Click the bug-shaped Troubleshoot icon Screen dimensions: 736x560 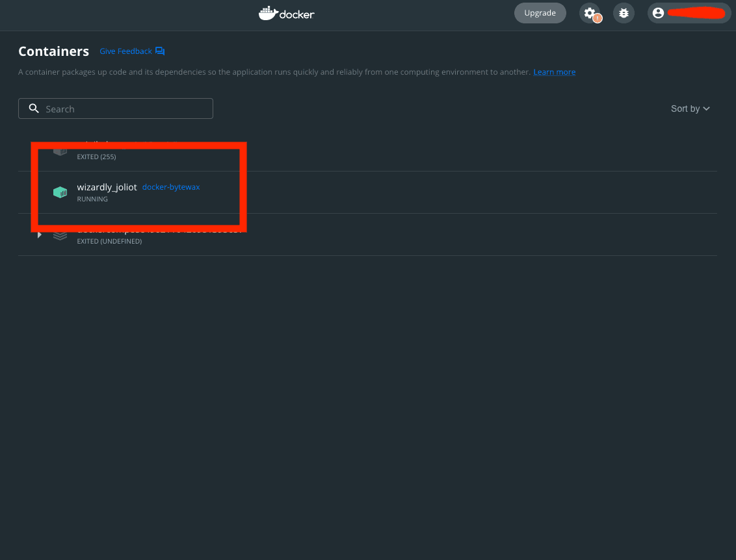click(x=624, y=13)
